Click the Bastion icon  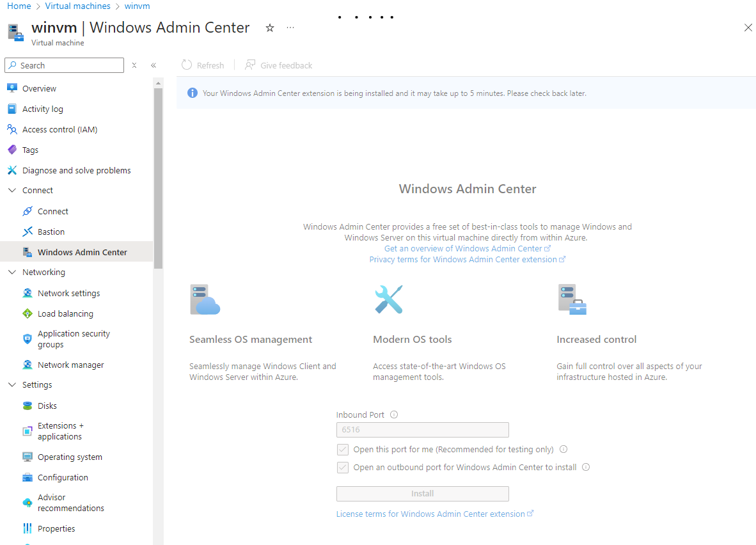[x=28, y=232]
